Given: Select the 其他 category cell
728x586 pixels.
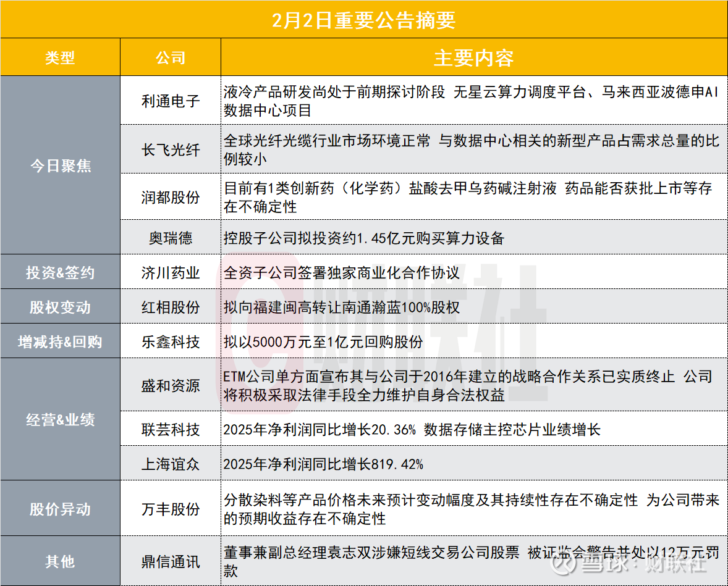Looking at the screenshot, I should (61, 561).
